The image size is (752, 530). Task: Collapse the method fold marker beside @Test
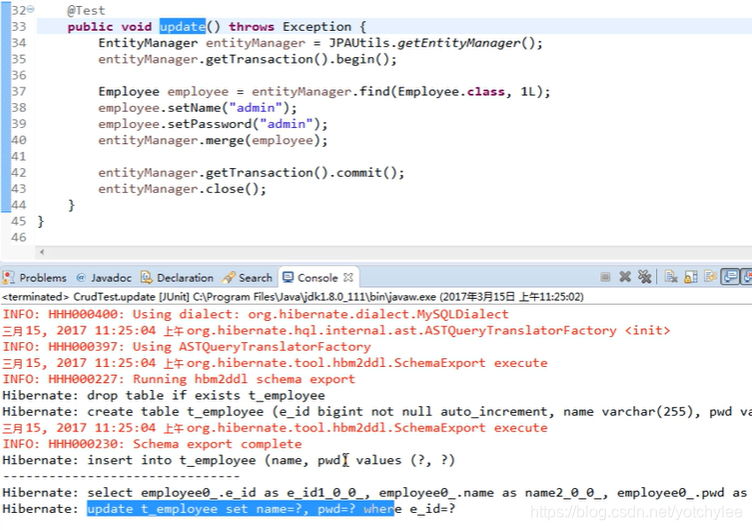pos(31,10)
